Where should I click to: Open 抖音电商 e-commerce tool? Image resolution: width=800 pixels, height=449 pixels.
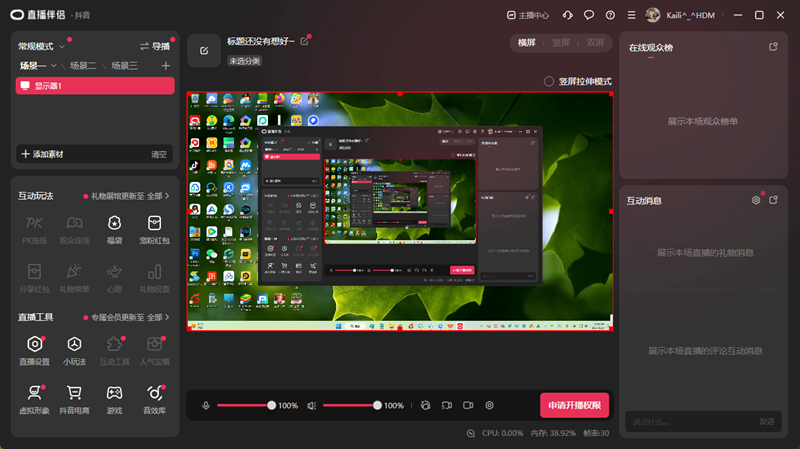coord(74,400)
